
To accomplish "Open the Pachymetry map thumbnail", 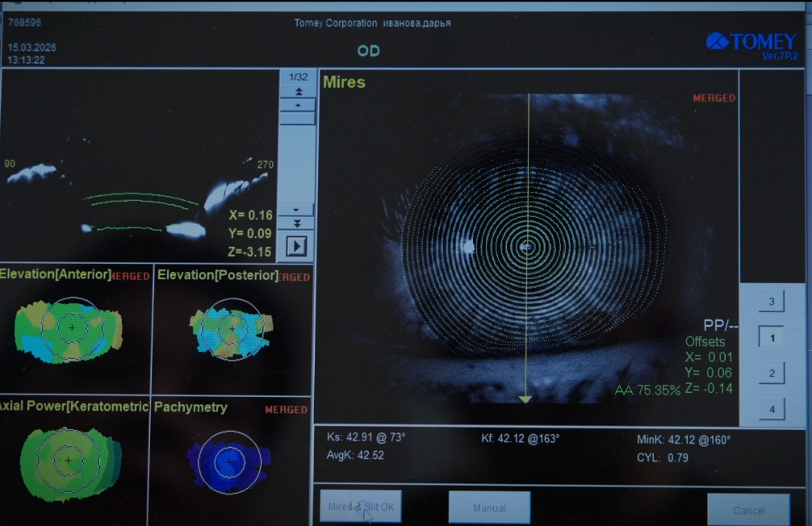I will point(230,461).
